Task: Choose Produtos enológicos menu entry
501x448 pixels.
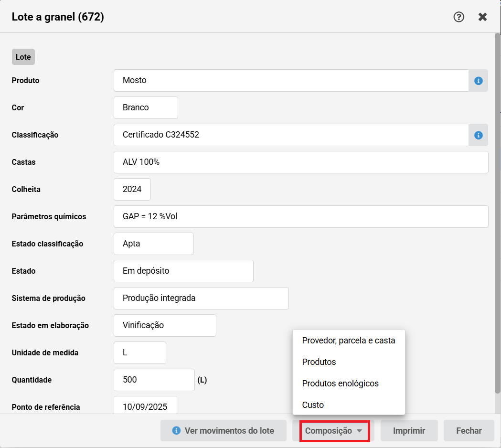Action: pyautogui.click(x=349, y=383)
